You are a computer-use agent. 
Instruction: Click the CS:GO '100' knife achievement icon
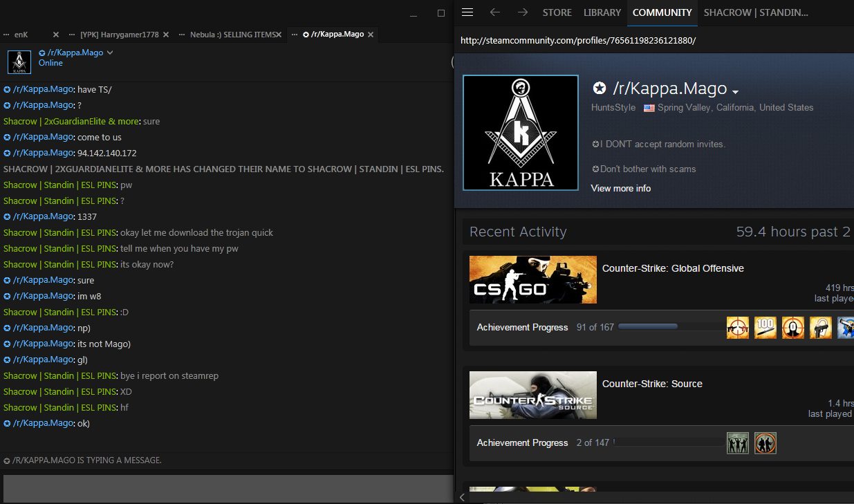[765, 328]
